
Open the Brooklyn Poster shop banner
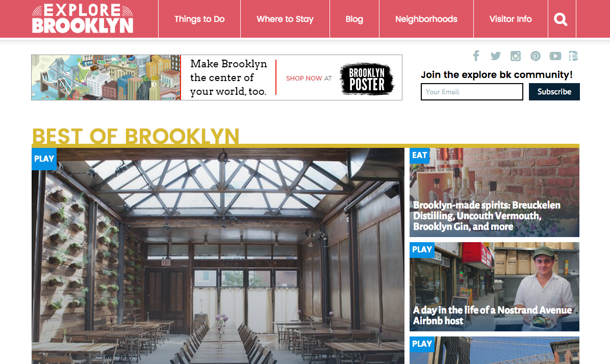pos(217,77)
